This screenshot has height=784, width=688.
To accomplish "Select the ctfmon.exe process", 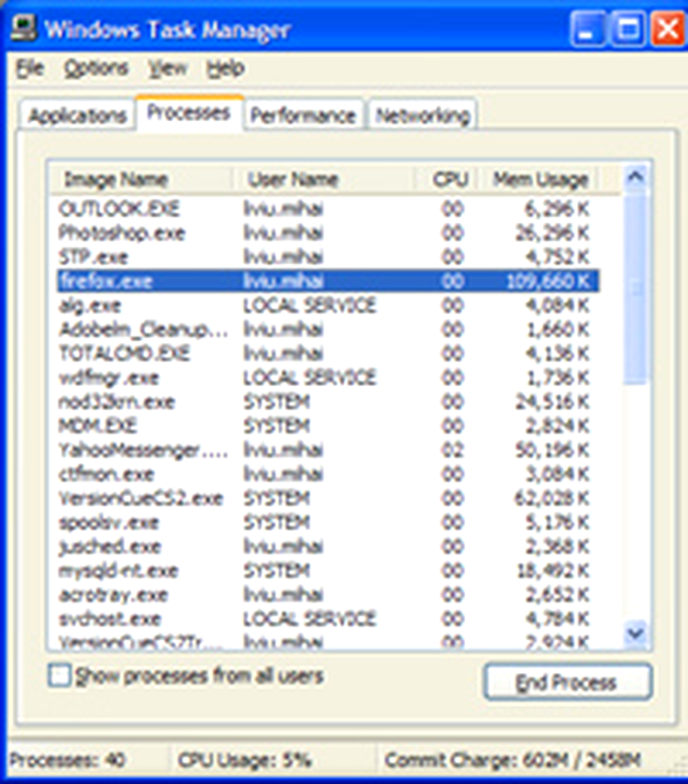I will (327, 474).
